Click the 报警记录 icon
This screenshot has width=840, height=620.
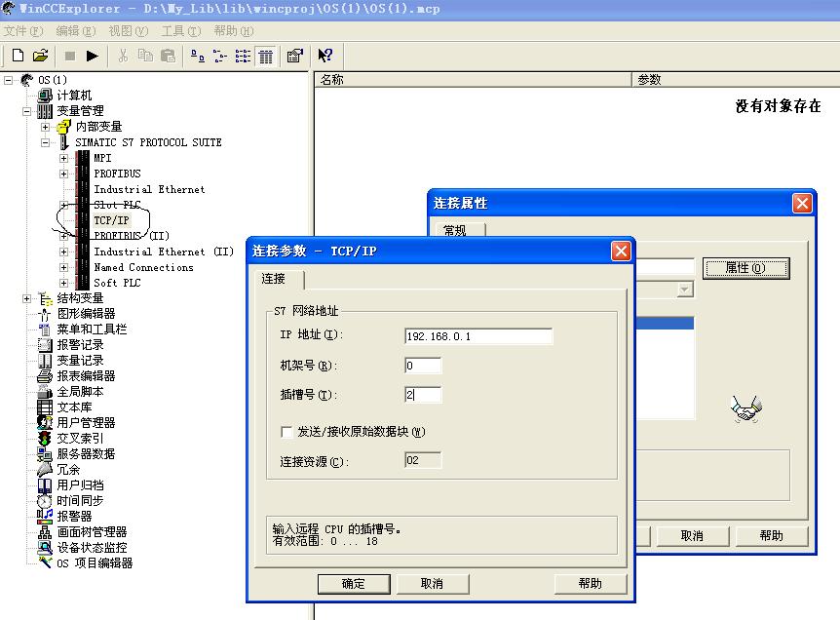click(x=45, y=344)
